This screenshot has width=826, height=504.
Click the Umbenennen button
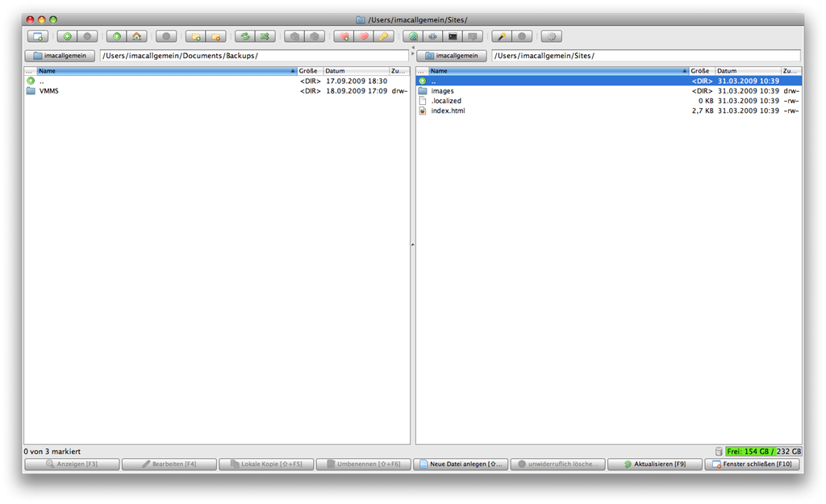click(x=364, y=464)
